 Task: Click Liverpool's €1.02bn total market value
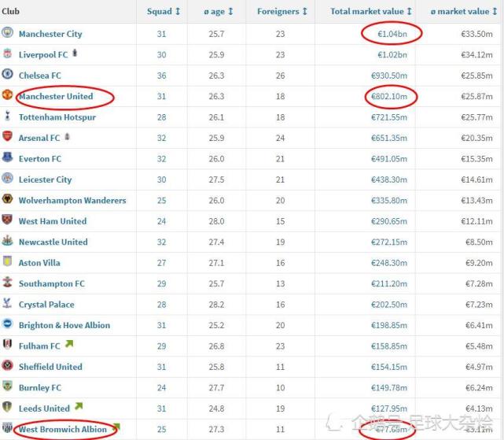pyautogui.click(x=392, y=55)
